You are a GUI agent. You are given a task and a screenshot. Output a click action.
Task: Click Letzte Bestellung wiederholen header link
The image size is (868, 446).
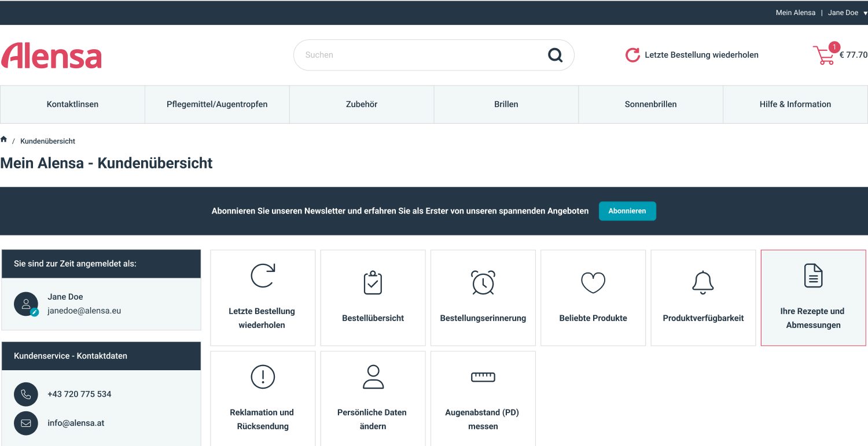692,55
